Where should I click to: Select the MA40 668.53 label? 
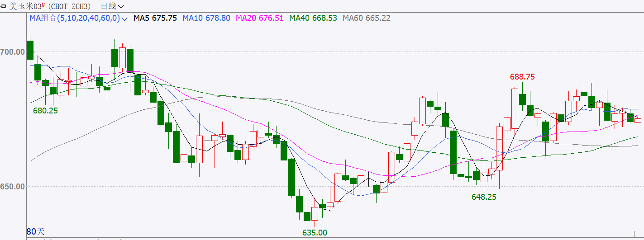313,19
